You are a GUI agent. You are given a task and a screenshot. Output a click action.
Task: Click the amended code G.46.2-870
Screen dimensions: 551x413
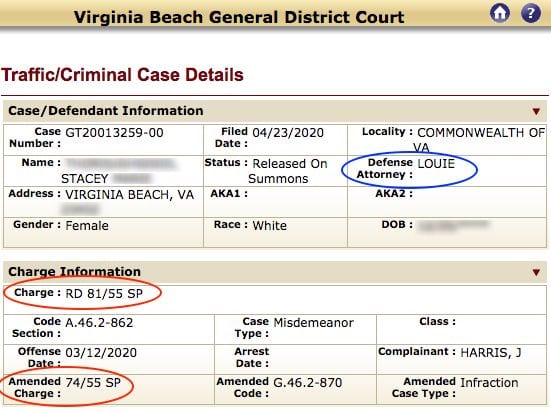tap(308, 382)
